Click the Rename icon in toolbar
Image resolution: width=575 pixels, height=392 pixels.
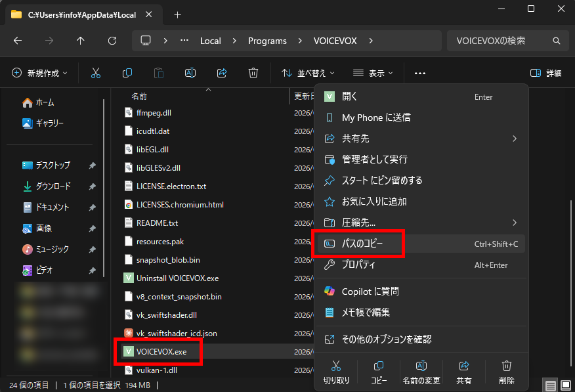[x=190, y=73]
